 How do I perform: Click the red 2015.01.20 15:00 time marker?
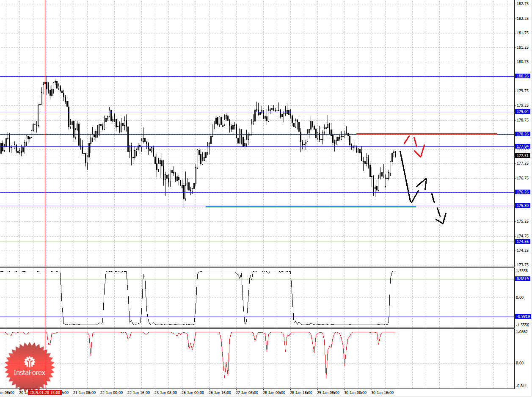(45, 393)
